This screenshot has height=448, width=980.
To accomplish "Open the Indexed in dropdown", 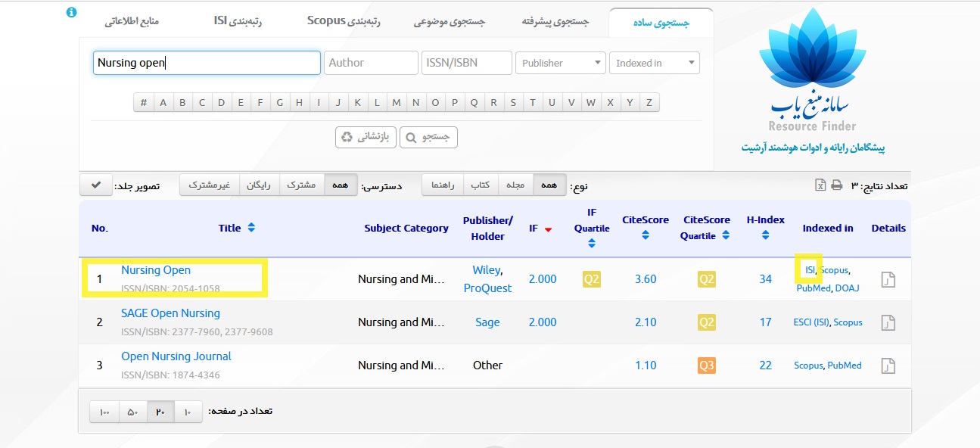I will pyautogui.click(x=655, y=63).
